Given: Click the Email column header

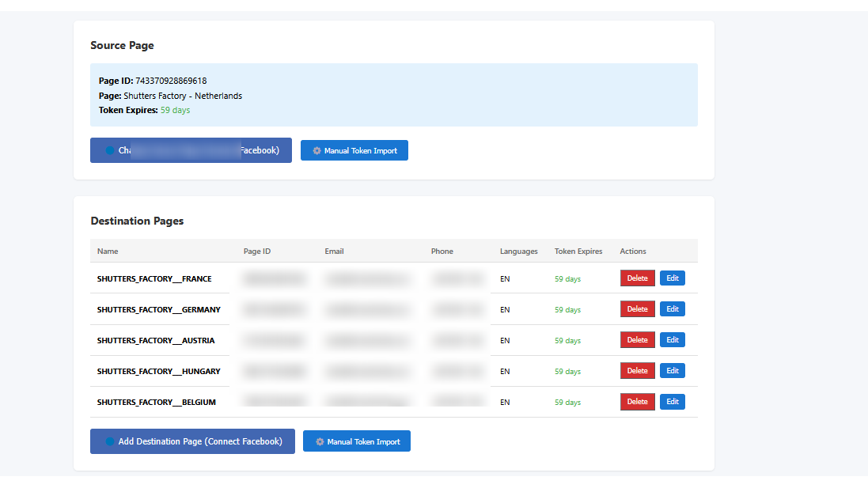Looking at the screenshot, I should coord(334,252).
